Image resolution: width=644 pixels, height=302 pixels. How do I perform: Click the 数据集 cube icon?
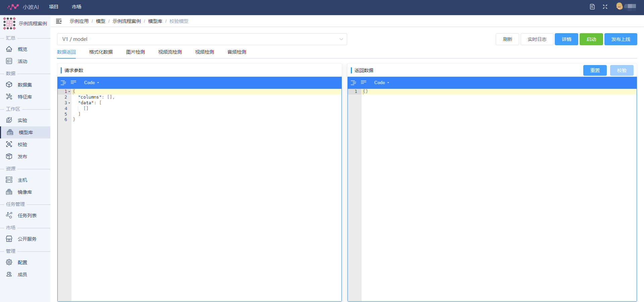click(9, 84)
